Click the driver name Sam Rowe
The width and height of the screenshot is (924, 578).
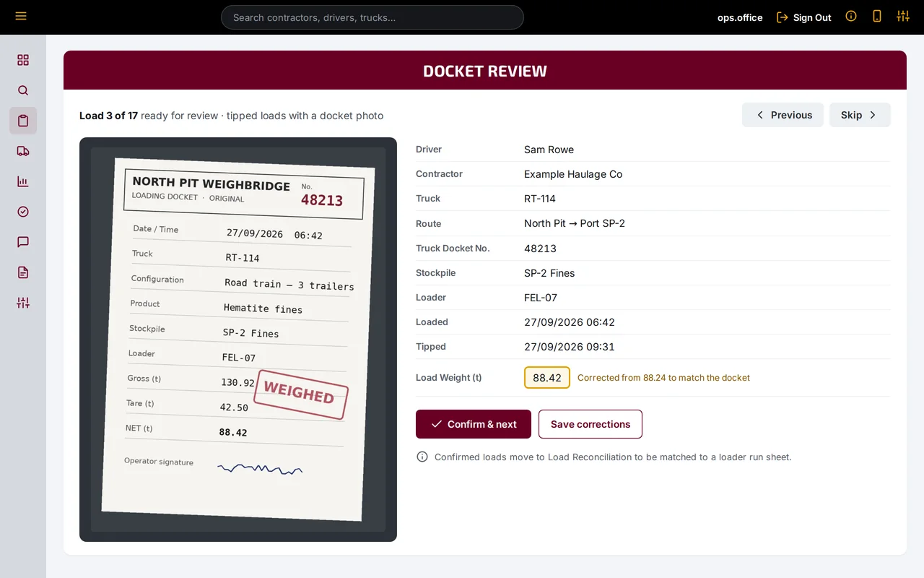click(549, 150)
